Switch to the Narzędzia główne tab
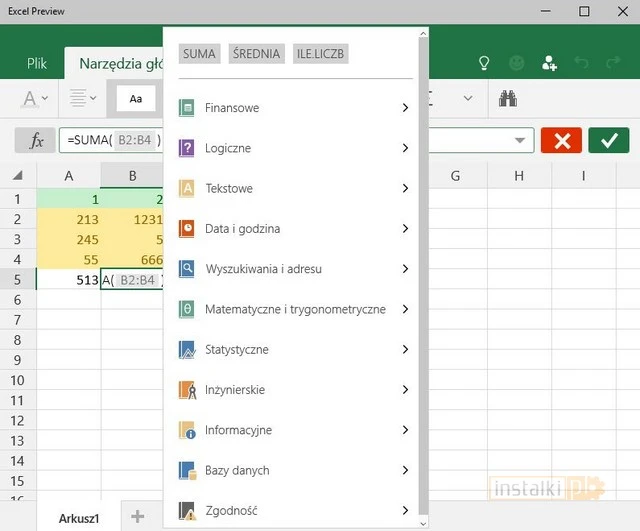Screen dimensions: 640x531 [x=120, y=64]
